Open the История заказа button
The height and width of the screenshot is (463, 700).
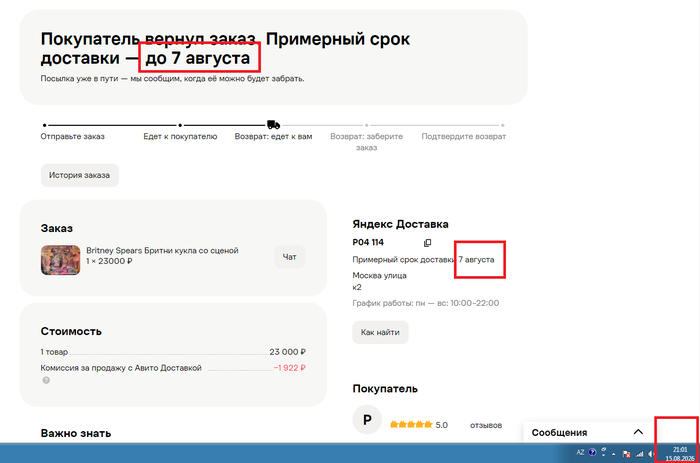79,175
